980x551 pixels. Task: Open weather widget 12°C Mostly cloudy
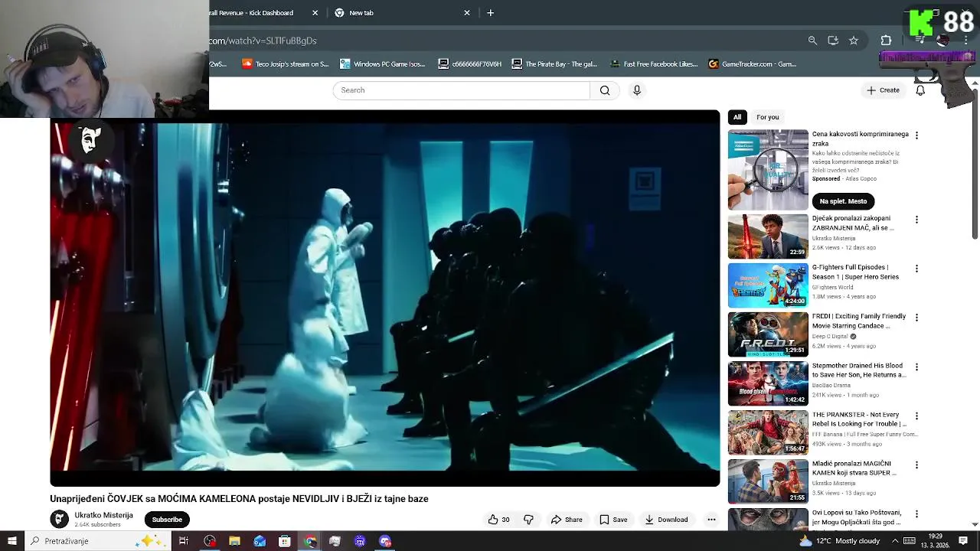839,541
